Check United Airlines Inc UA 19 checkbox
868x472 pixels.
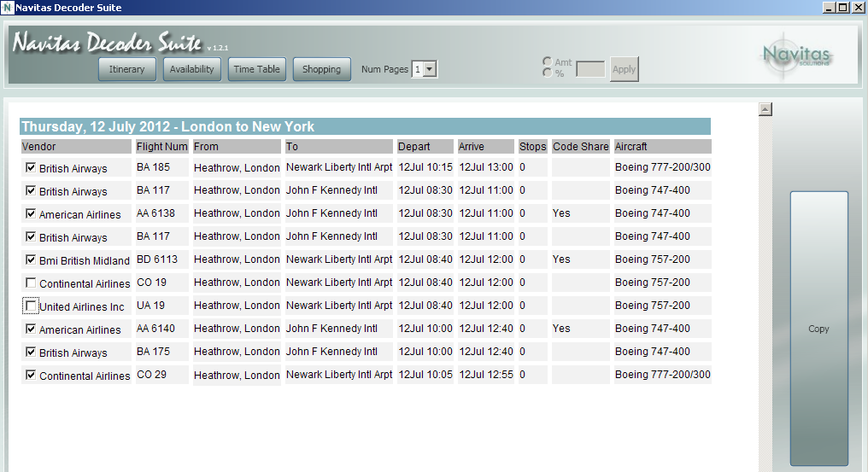31,306
